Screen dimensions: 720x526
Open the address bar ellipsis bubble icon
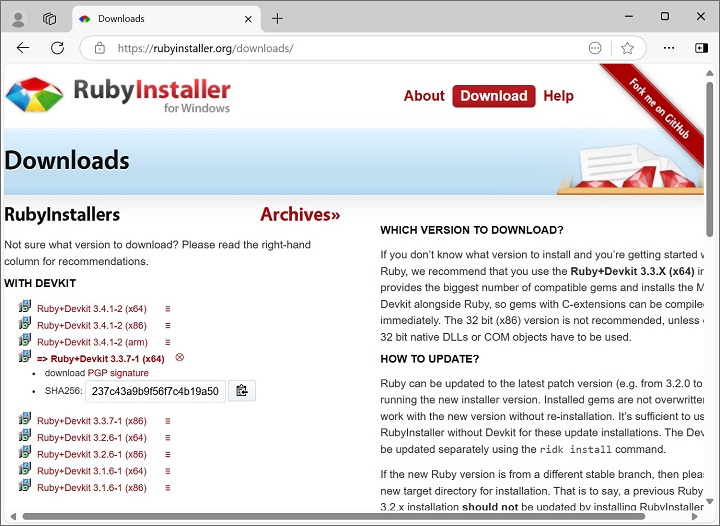pyautogui.click(x=595, y=48)
